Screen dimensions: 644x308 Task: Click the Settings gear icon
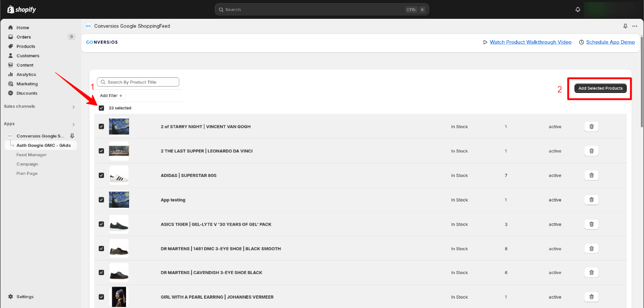[10, 297]
